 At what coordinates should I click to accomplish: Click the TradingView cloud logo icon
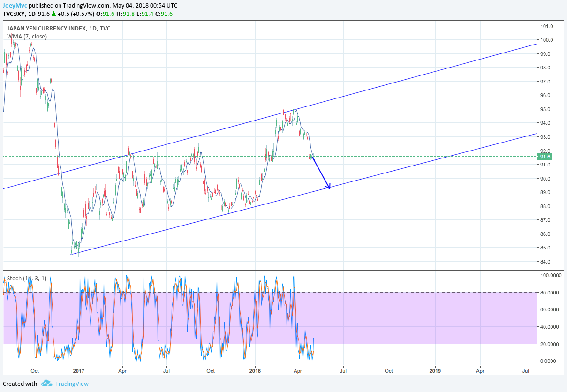click(x=46, y=384)
